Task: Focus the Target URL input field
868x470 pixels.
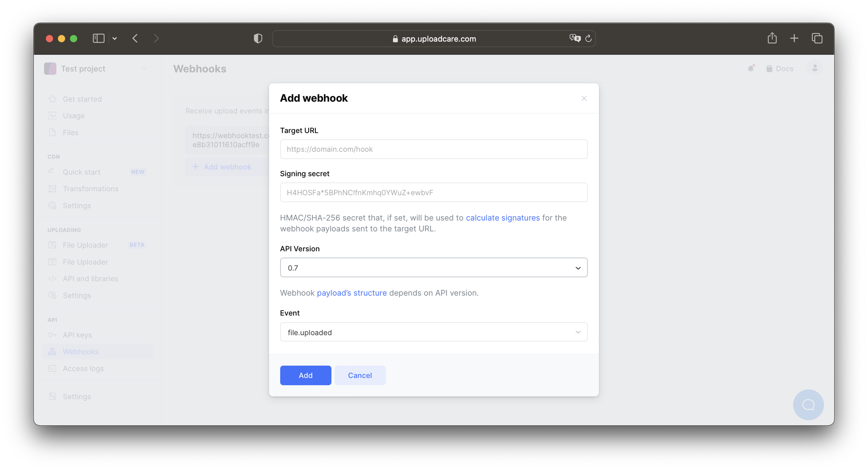Action: (433, 149)
